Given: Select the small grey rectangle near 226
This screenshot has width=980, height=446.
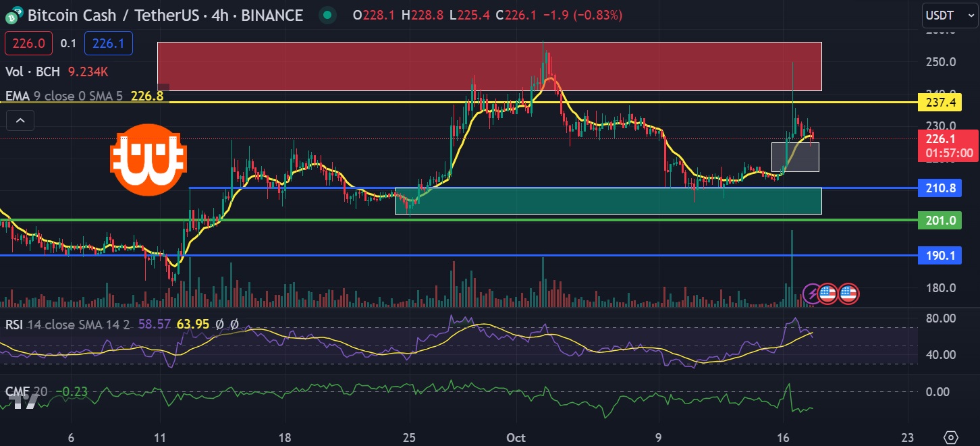Looking at the screenshot, I should click(x=795, y=157).
